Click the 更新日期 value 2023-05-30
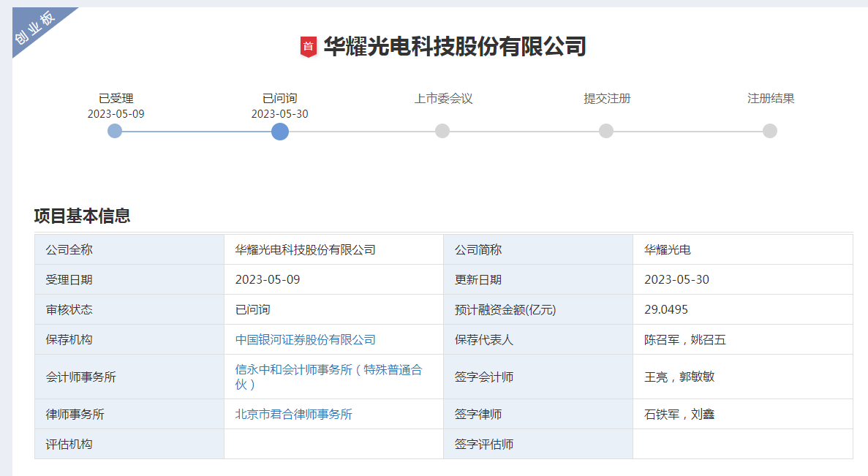The image size is (868, 476). pos(676,279)
